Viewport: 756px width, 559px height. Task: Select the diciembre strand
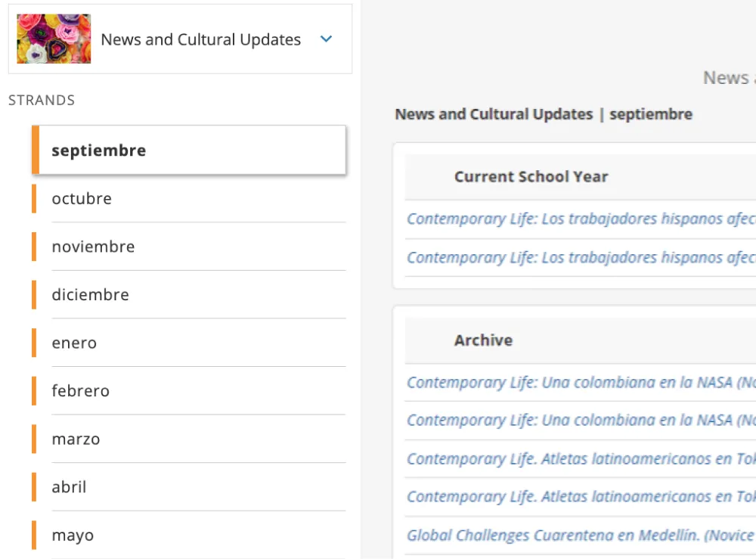90,294
